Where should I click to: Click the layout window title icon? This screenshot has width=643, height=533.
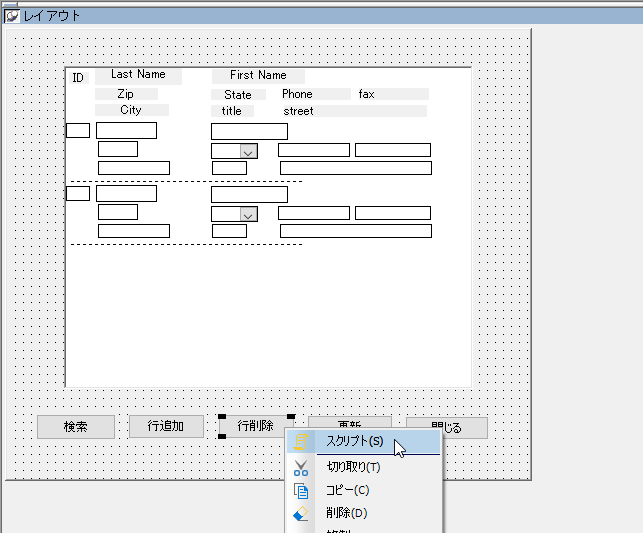[12, 16]
